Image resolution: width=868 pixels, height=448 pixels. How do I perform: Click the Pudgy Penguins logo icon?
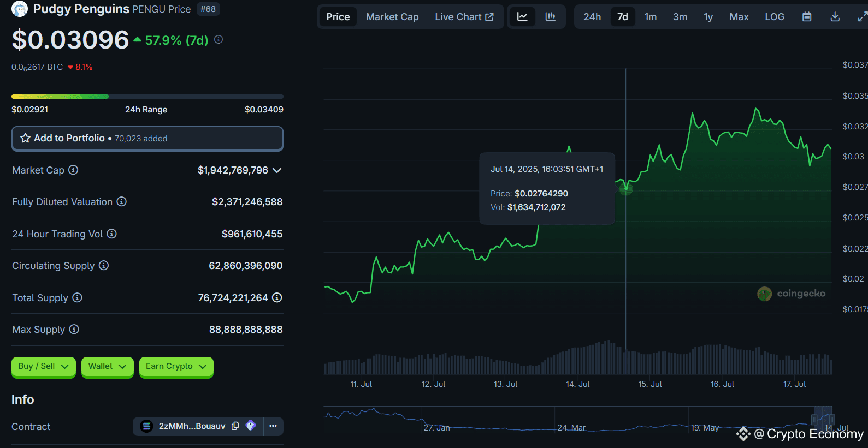(x=20, y=9)
